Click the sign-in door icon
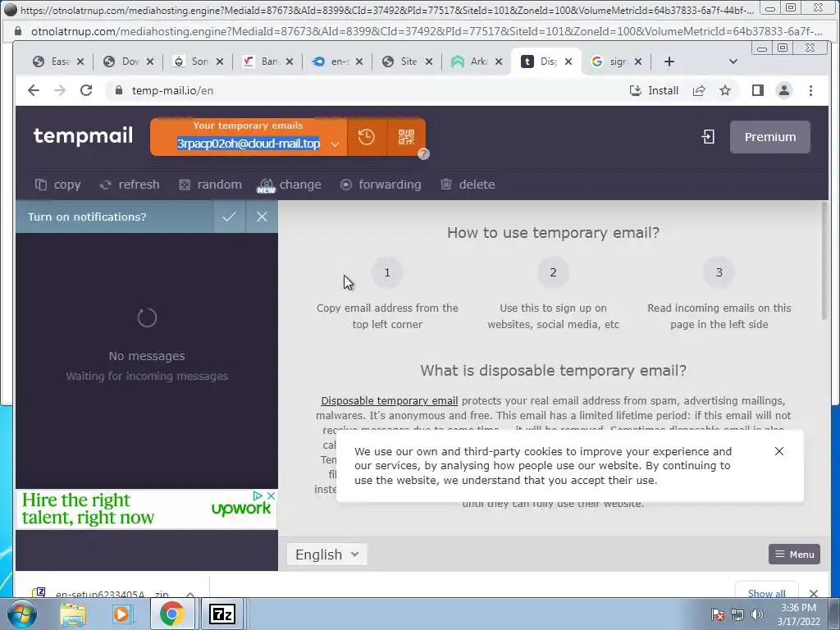Image resolution: width=840 pixels, height=630 pixels. pyautogui.click(x=708, y=137)
